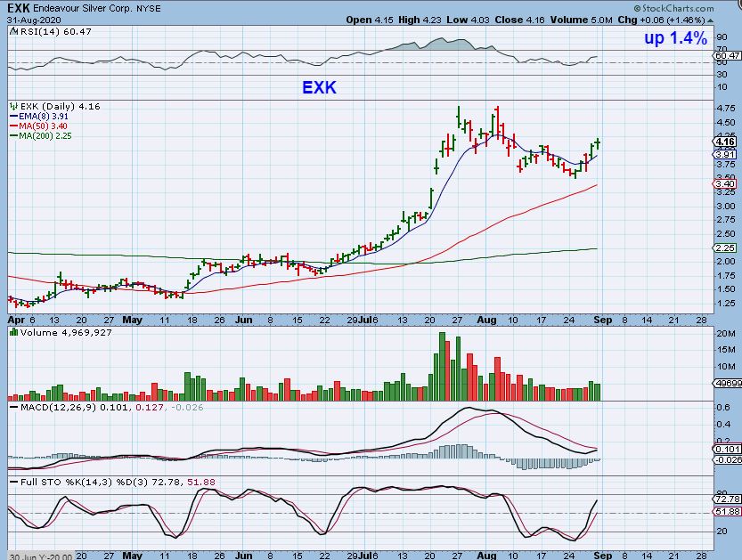
Task: Click the Chg +0.06 (+1.46%) header value
Action: click(662, 20)
